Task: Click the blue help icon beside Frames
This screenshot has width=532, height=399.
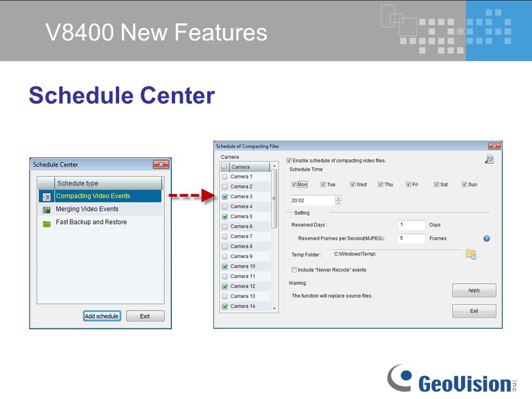Action: tap(487, 238)
